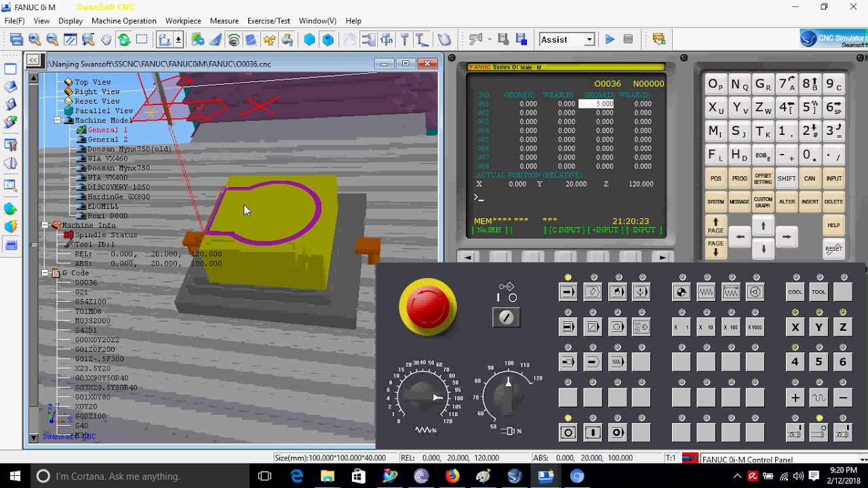Click the Cortana search box in taskbar
This screenshot has height=488, width=868.
click(x=139, y=476)
